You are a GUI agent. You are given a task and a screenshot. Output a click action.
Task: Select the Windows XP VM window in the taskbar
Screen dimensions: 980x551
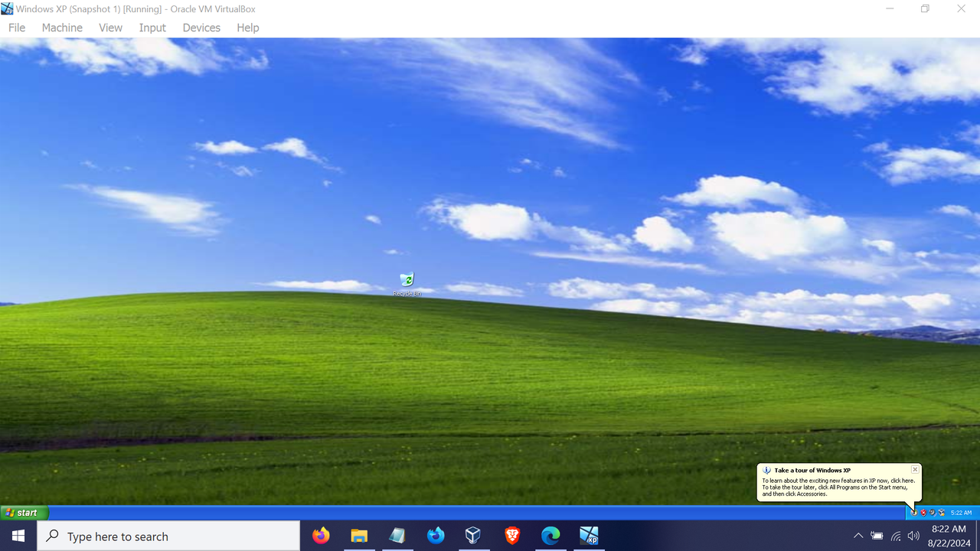click(588, 535)
